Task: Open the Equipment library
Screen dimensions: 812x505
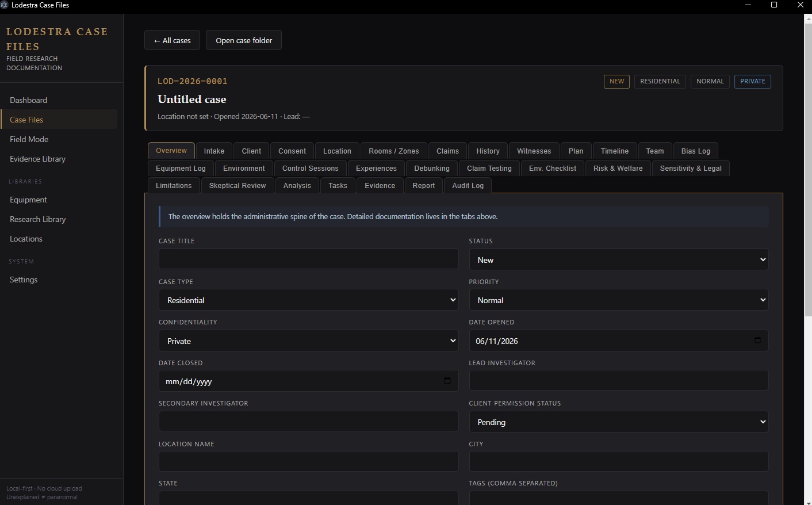Action: point(59,200)
